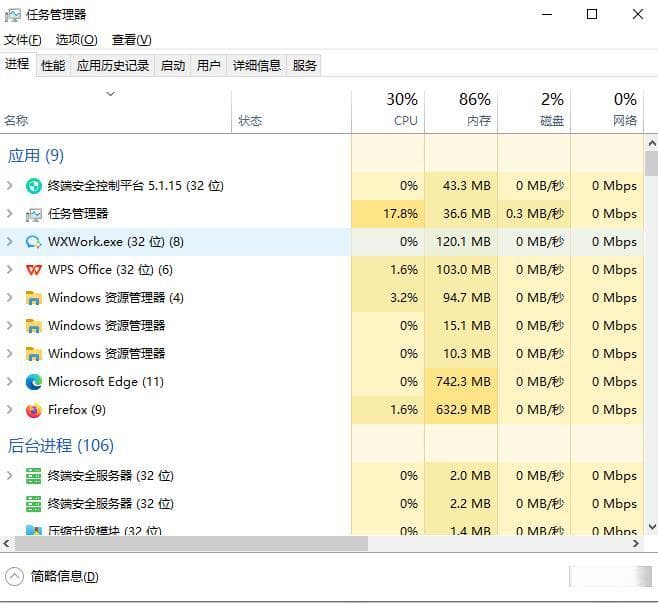658x603 pixels.
Task: Select the second 终端安全服务器 (32 位) row name
Action: pyautogui.click(x=111, y=504)
